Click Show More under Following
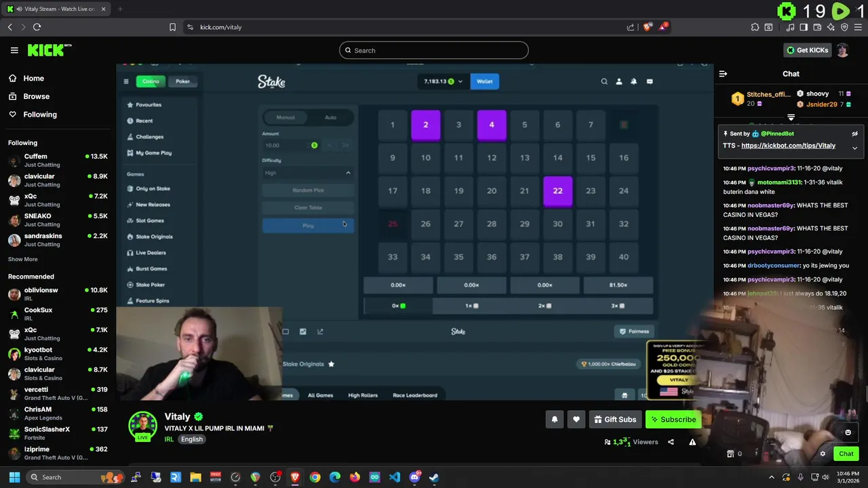The height and width of the screenshot is (488, 868). click(23, 260)
